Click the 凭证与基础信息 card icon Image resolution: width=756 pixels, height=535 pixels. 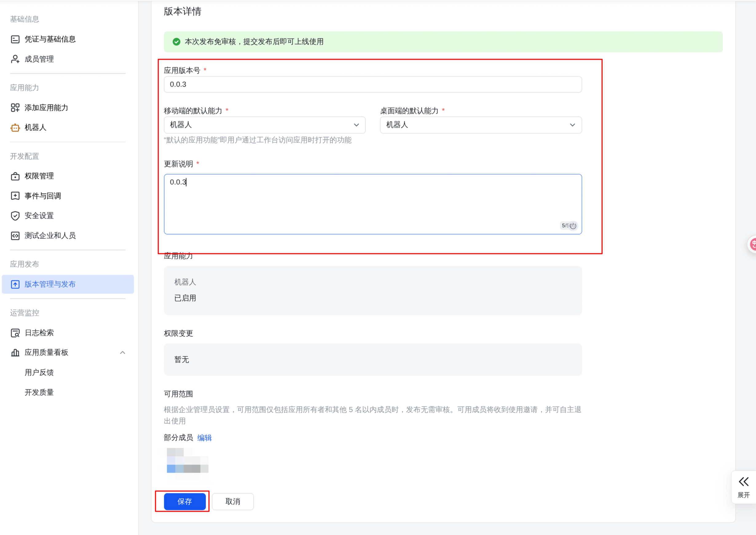pos(15,39)
